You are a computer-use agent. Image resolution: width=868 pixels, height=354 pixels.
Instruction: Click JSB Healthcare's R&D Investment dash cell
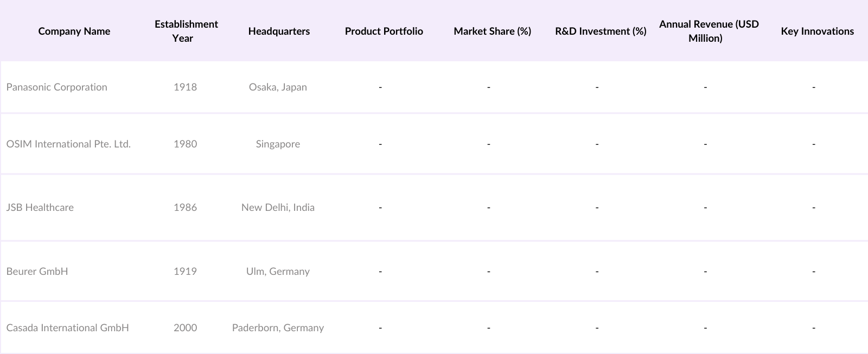597,207
